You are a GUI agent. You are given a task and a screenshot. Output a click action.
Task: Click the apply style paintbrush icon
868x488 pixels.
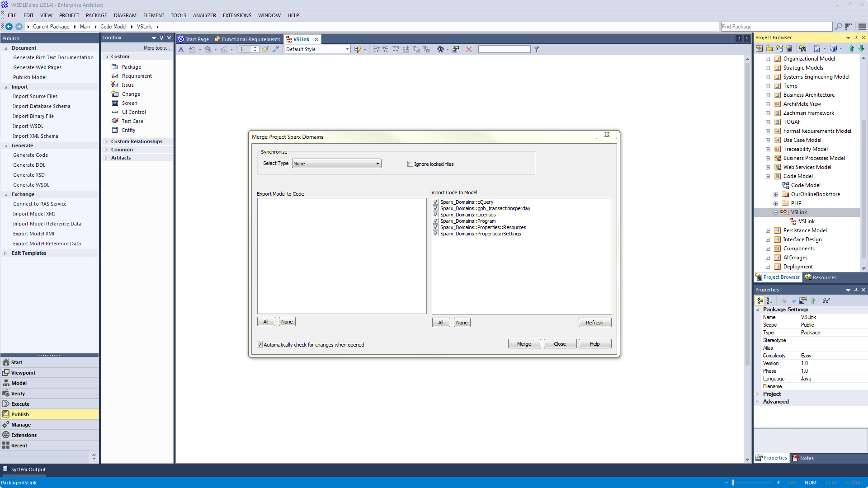point(265,49)
